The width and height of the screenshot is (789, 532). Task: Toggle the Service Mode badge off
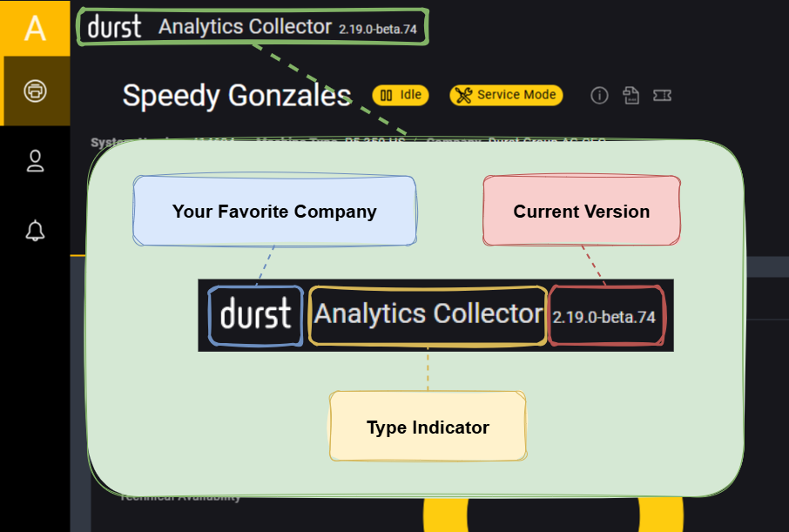(x=506, y=96)
